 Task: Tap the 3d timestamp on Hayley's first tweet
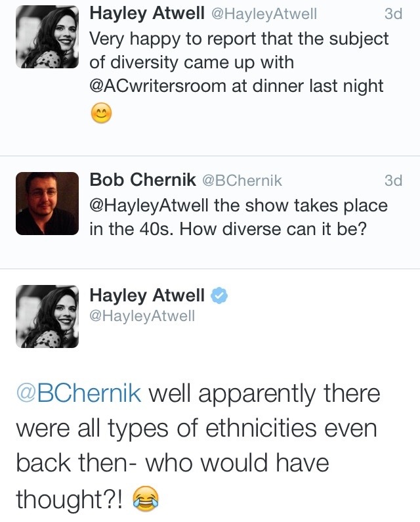tap(392, 14)
